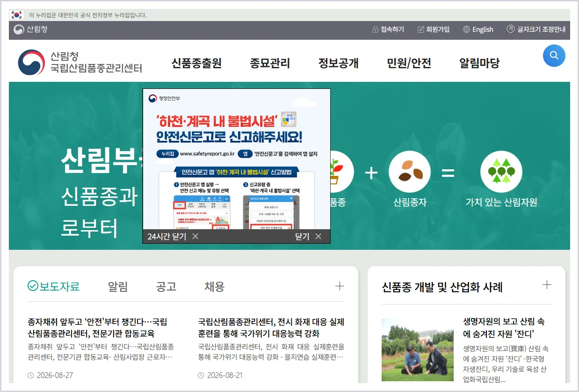579x392 pixels.
Task: Open the 민원/안전 menu
Action: coord(409,63)
